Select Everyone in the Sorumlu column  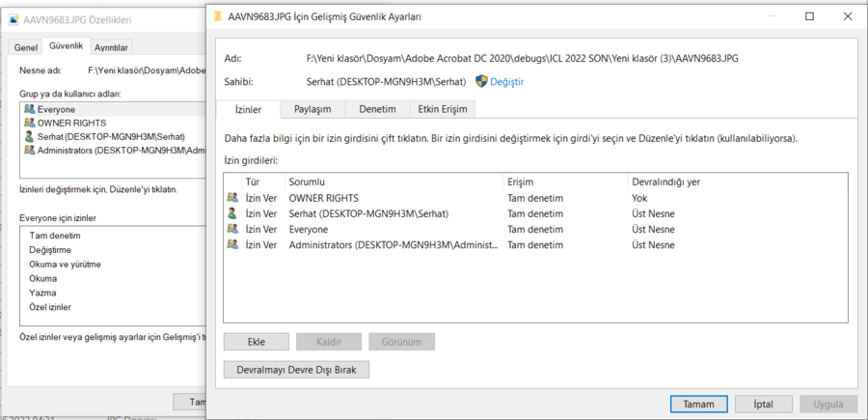tap(309, 229)
